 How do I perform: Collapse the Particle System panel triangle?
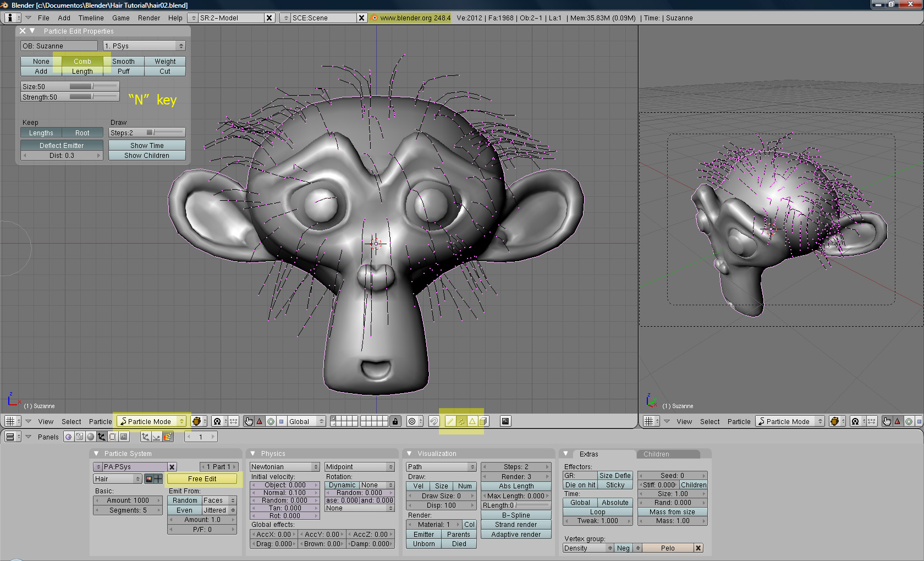pyautogui.click(x=96, y=454)
